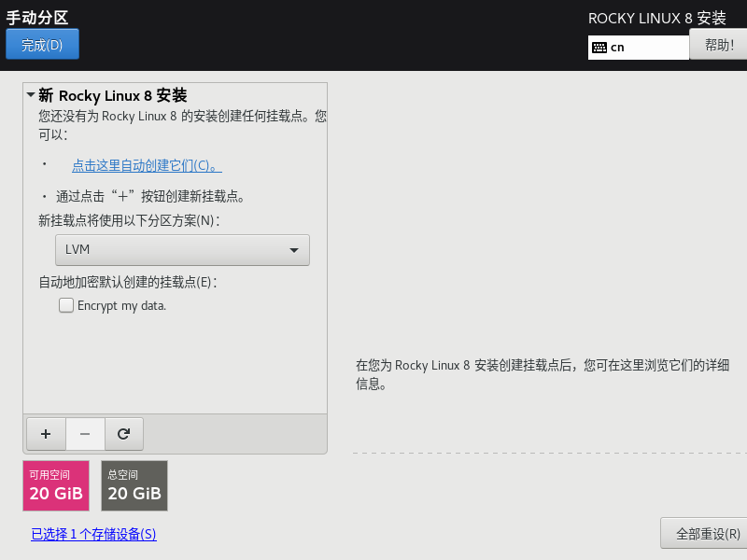The height and width of the screenshot is (560, 747).
Task: Click the ROCKY LINUX 8 安装 header text
Action: click(x=657, y=19)
